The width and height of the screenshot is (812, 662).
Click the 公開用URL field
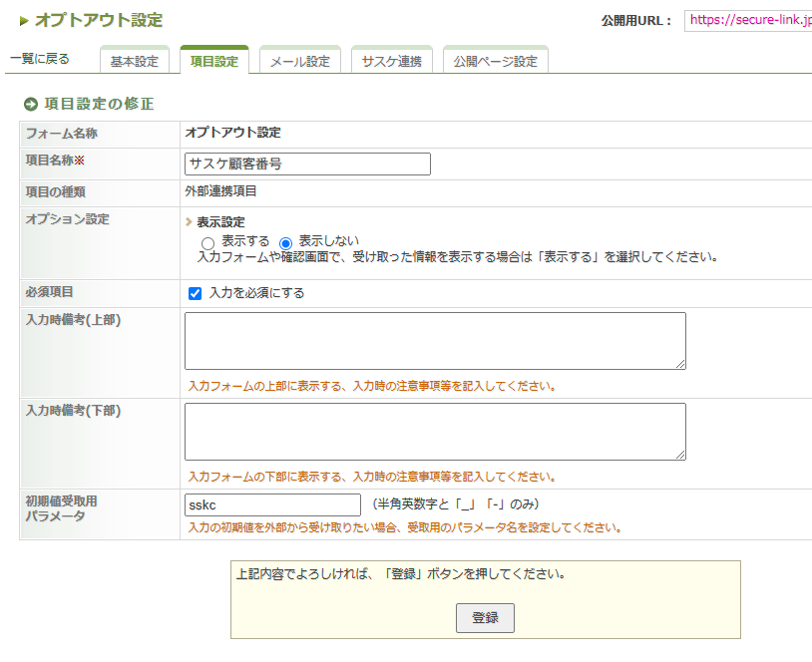748,20
